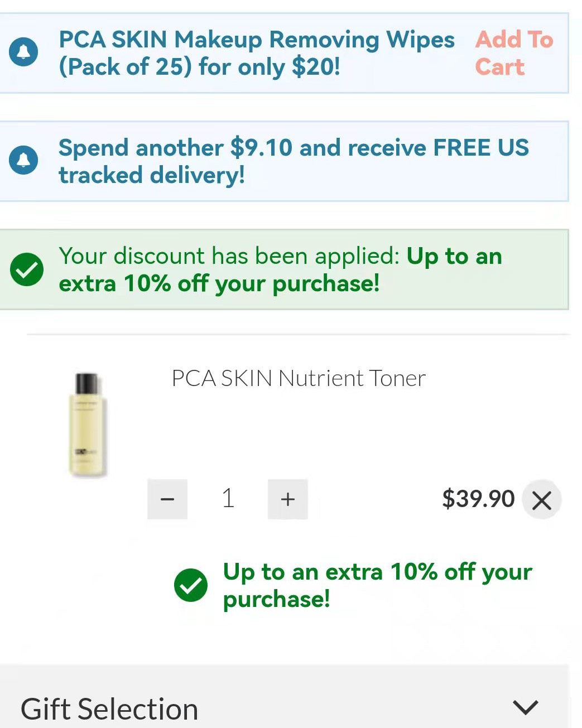
Task: Open the Gift Selection section heading
Action: [109, 709]
